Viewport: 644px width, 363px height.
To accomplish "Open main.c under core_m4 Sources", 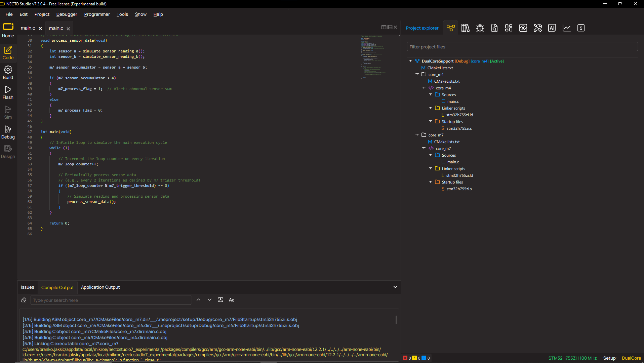I will tap(453, 102).
